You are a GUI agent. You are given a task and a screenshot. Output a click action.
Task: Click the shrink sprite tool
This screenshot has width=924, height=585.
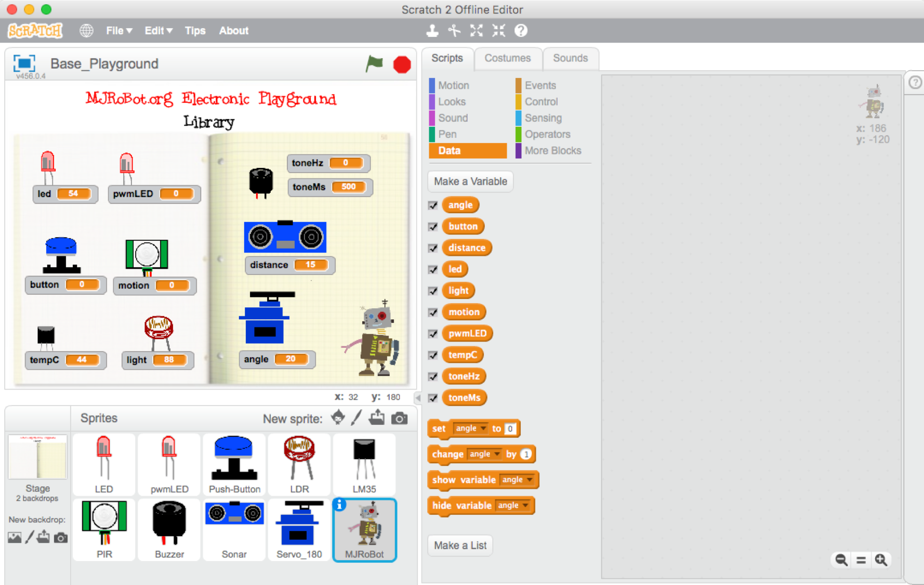coord(498,31)
